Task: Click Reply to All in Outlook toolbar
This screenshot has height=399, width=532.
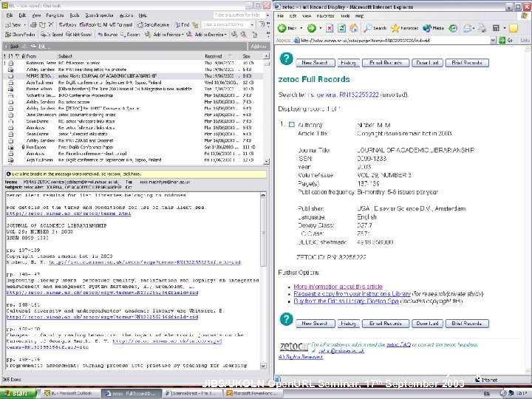Action: (x=93, y=25)
